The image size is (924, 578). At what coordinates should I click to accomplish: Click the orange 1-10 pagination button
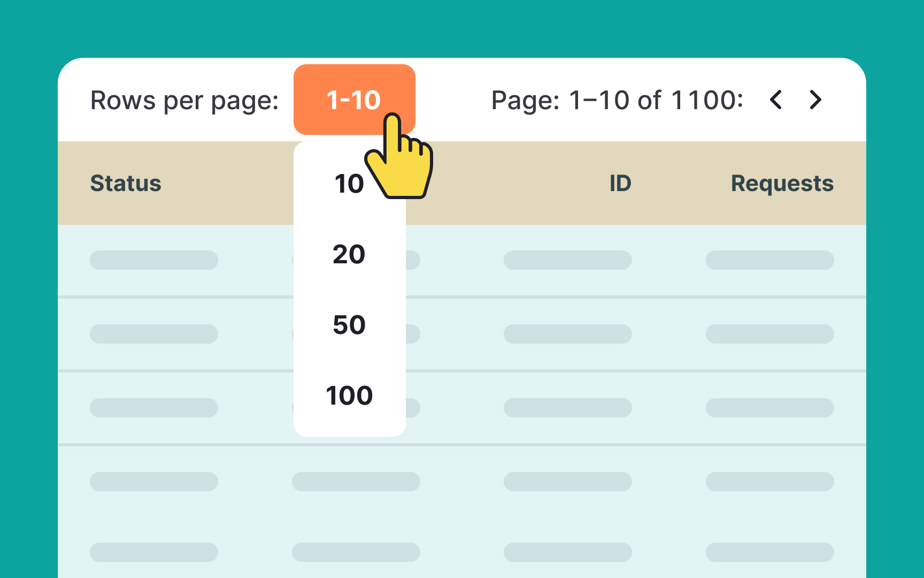[x=354, y=100]
